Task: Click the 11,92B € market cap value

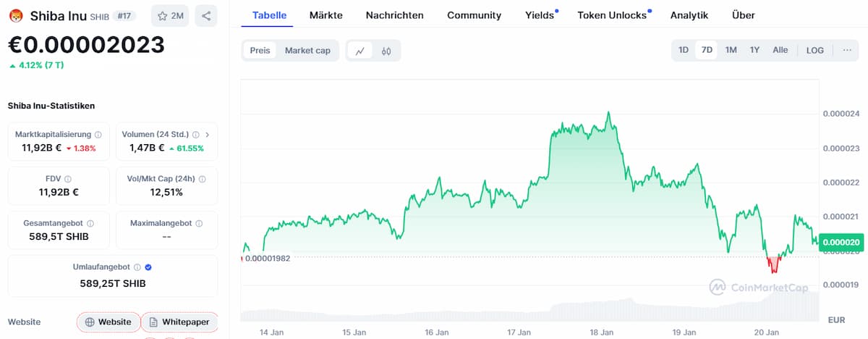Action: point(41,148)
